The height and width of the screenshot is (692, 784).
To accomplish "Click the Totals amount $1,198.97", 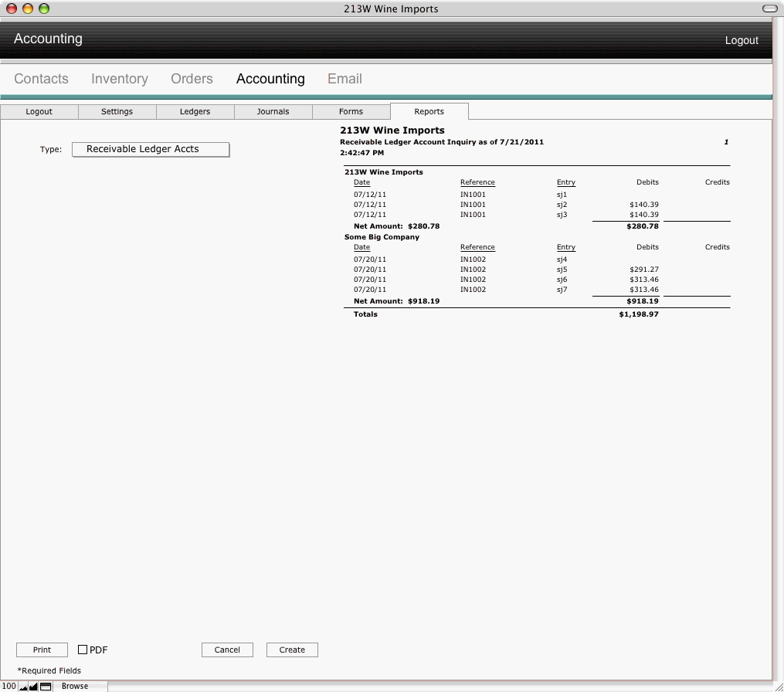I will 639,314.
